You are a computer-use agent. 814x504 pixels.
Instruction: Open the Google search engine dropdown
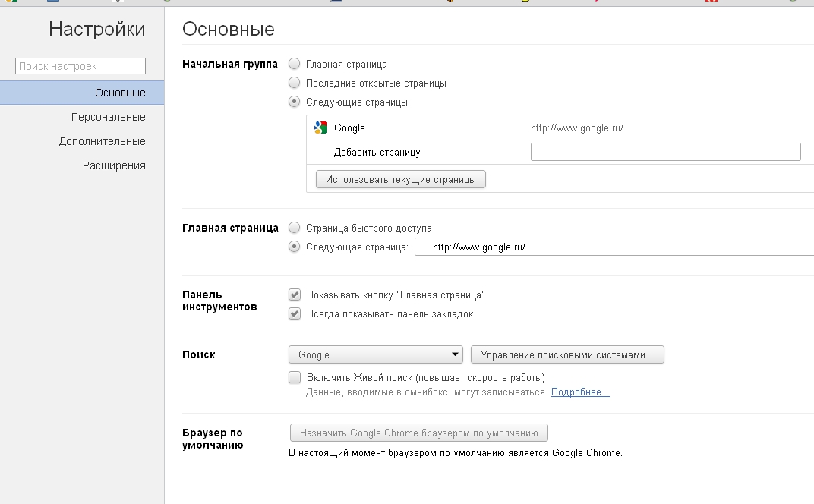tap(376, 354)
